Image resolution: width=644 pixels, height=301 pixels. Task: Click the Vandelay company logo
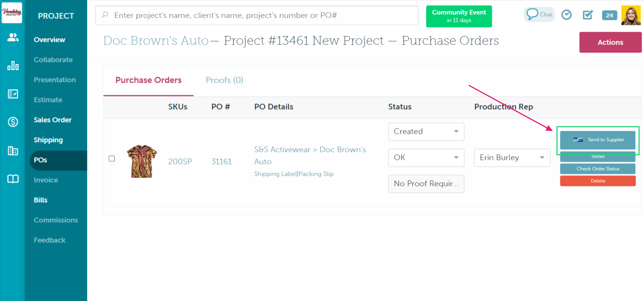click(x=12, y=12)
